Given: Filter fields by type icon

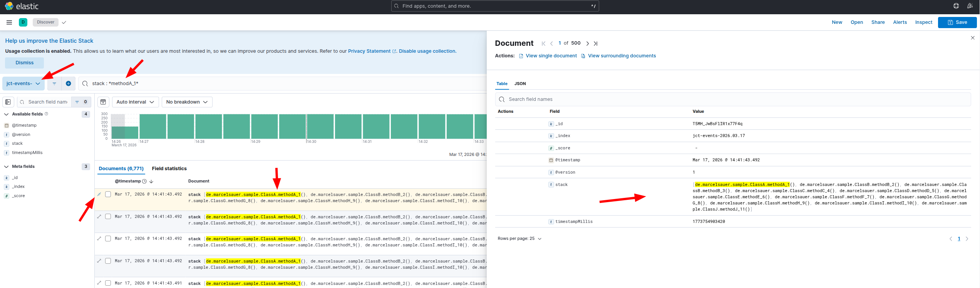Looking at the screenshot, I should (81, 102).
